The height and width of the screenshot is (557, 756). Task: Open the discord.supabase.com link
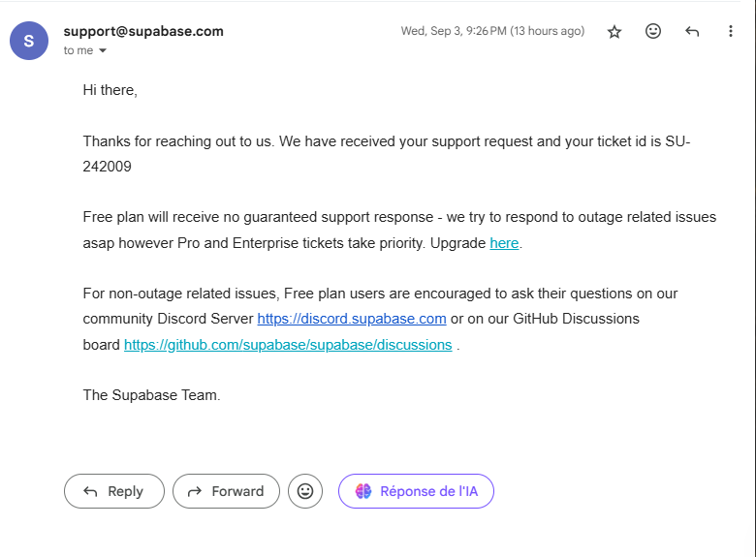click(352, 319)
